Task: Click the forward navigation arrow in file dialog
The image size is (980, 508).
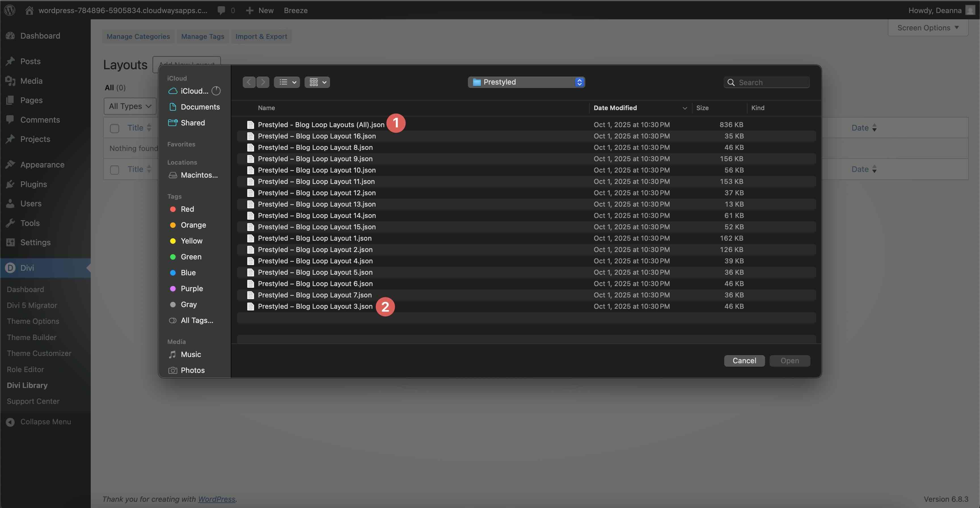Action: pyautogui.click(x=263, y=82)
